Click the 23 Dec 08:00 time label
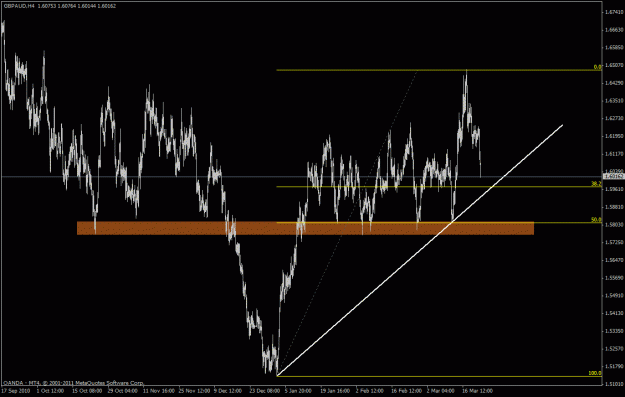 coord(264,391)
